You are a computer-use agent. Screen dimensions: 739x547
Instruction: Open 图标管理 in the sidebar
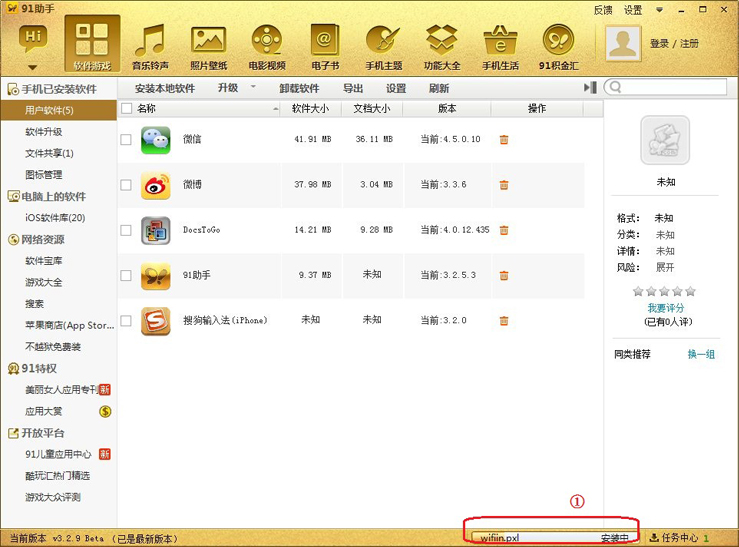pos(43,175)
